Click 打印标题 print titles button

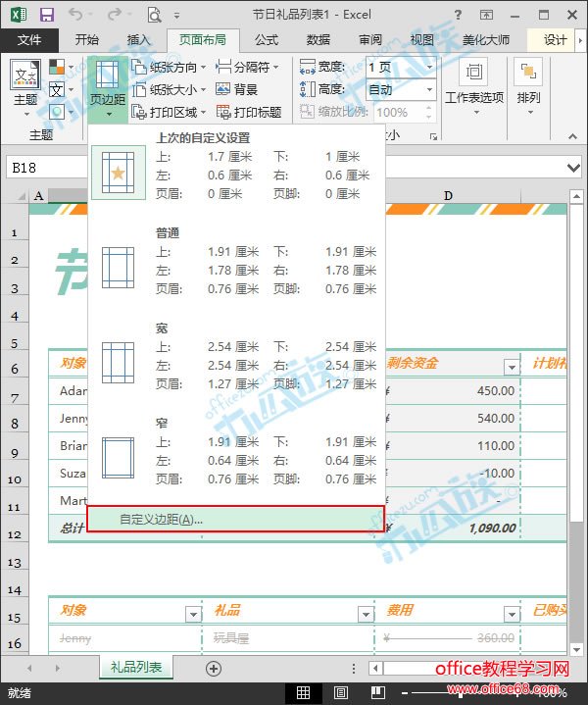tap(249, 112)
